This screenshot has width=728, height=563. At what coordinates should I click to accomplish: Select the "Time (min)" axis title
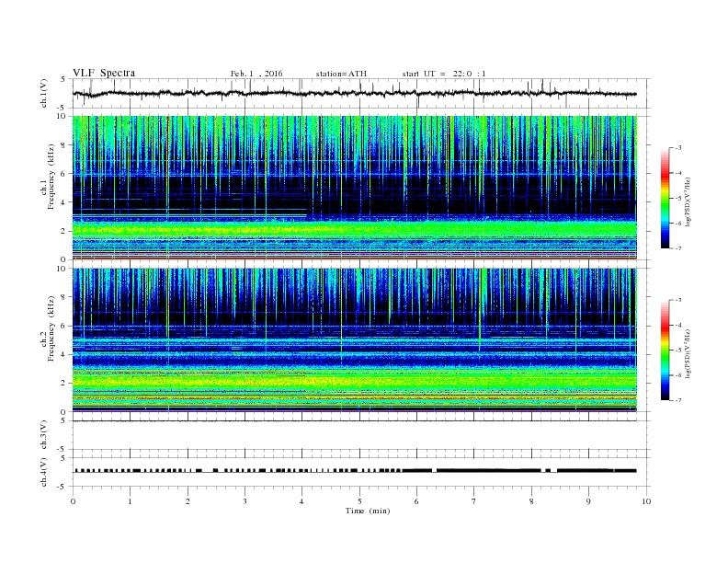(x=368, y=511)
